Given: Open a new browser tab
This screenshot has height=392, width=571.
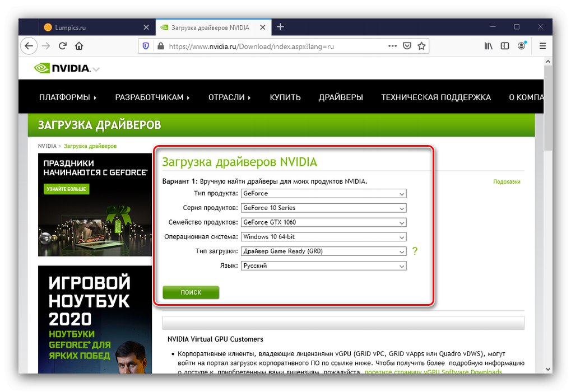Looking at the screenshot, I should point(280,27).
